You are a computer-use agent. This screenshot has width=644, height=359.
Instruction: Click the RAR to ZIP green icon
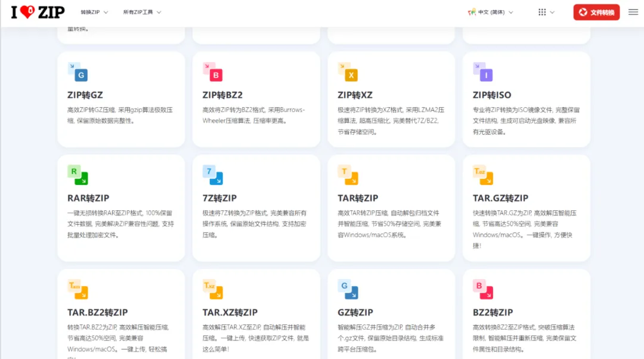[x=78, y=175]
